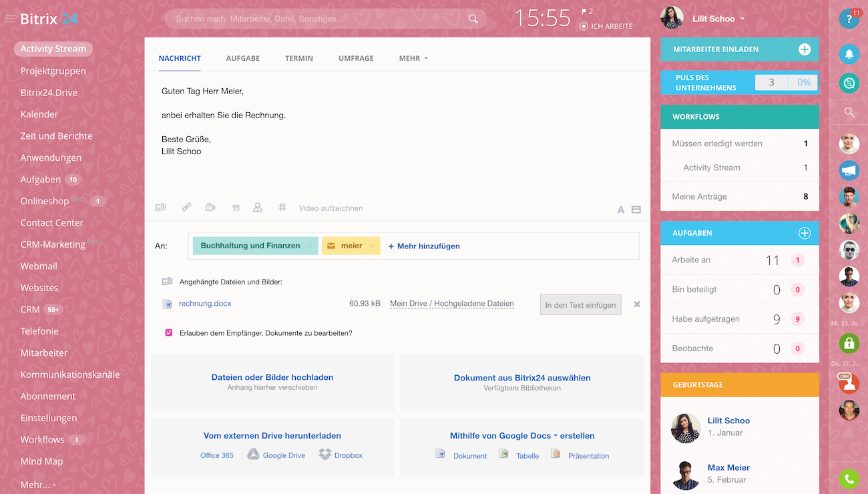Change storage folder Mein Drive / Hochgeladene Dateien
The width and height of the screenshot is (868, 494).
[x=452, y=304]
